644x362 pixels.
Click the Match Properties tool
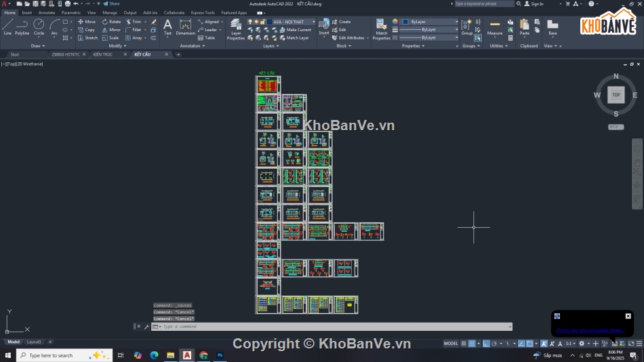(x=382, y=29)
